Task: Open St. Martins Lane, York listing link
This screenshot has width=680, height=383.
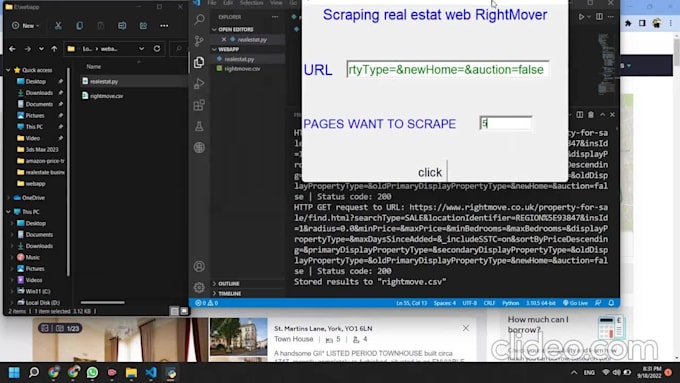Action: click(323, 328)
